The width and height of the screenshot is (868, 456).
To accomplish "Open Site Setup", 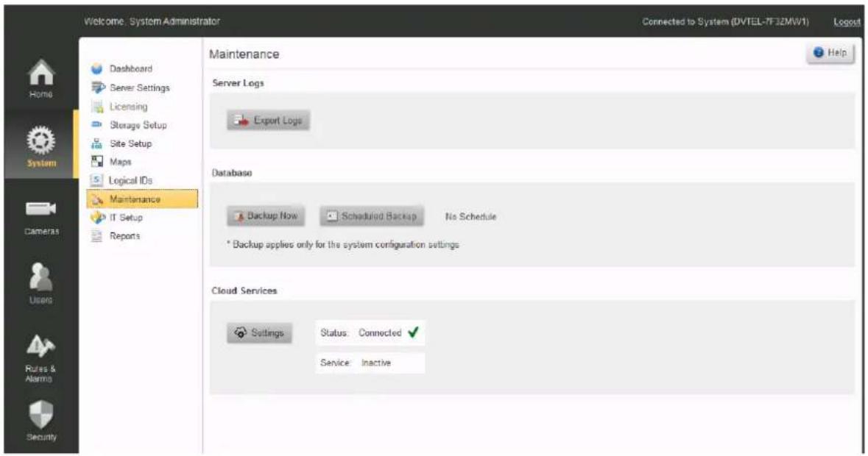I will click(x=130, y=143).
